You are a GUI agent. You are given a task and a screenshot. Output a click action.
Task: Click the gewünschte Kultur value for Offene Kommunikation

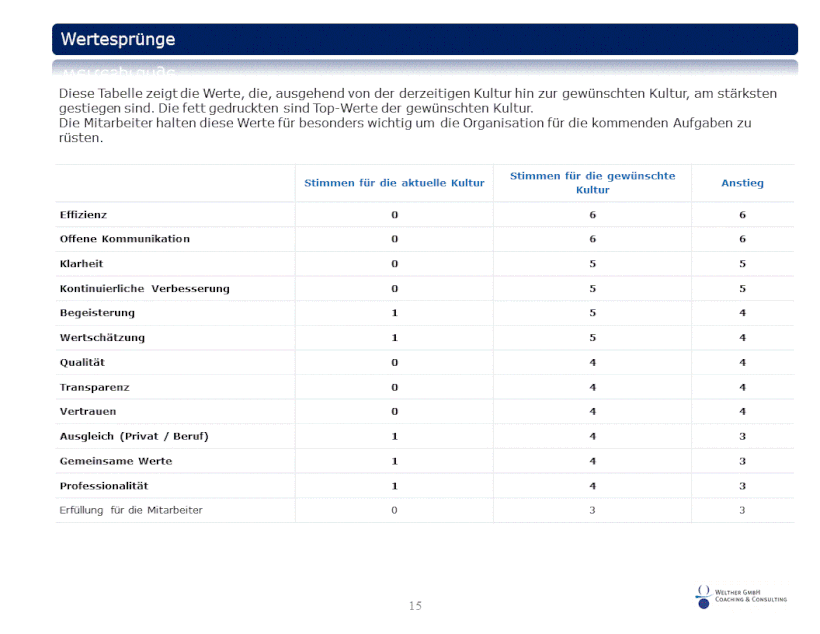[593, 239]
